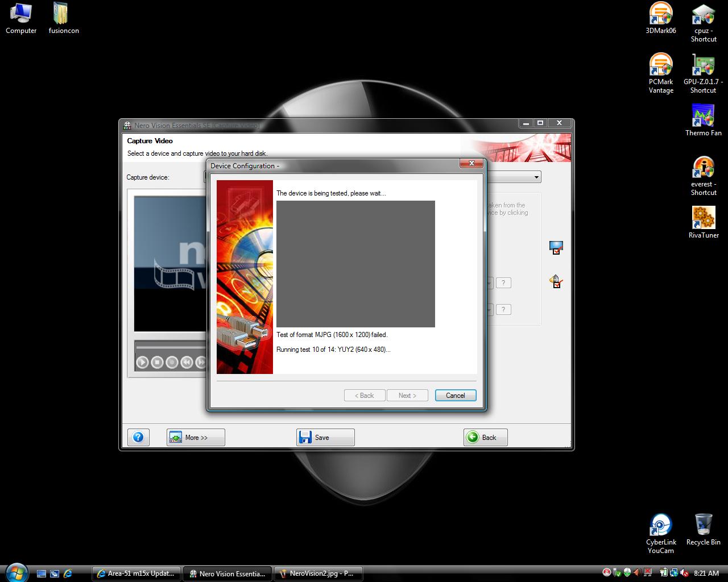This screenshot has width=728, height=582.
Task: Open the capture device dropdown arrow
Action: pyautogui.click(x=536, y=177)
